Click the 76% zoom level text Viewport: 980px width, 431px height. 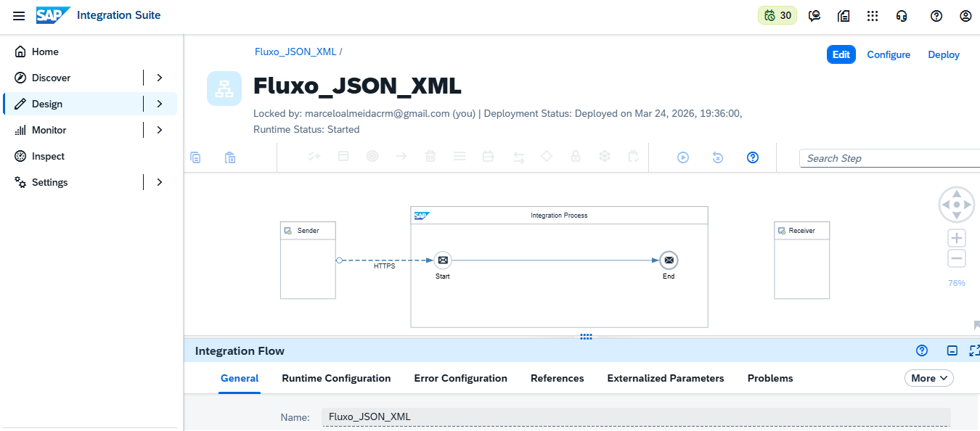[x=957, y=283]
